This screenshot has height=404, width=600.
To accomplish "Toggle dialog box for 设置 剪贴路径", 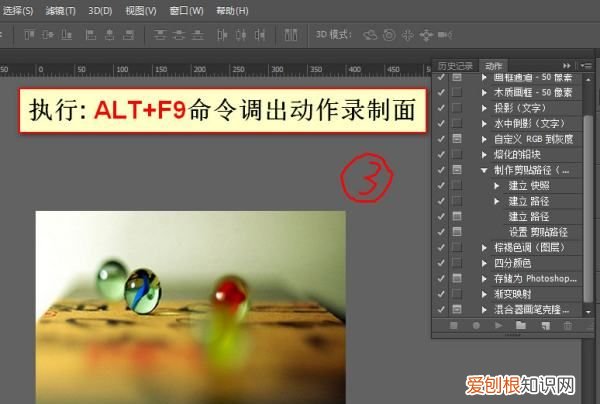I will pos(457,231).
